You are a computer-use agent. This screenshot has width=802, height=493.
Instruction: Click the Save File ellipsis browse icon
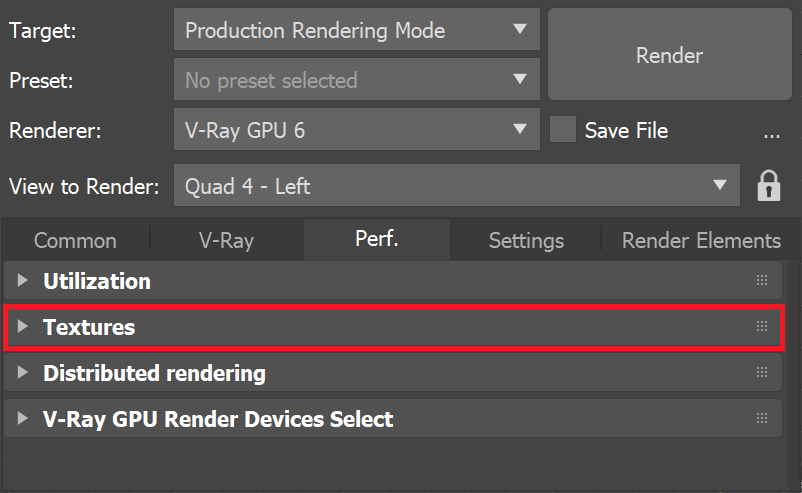pos(772,136)
